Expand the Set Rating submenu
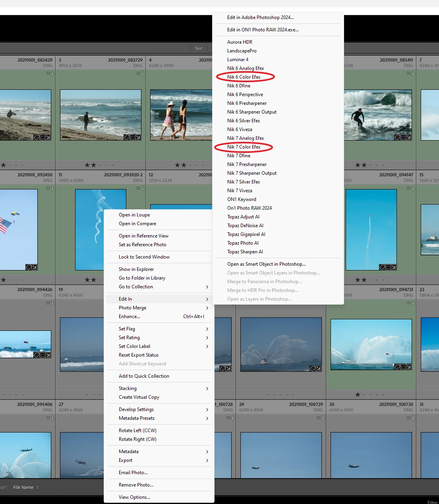Screen dimensions: 439x504 coord(159,338)
